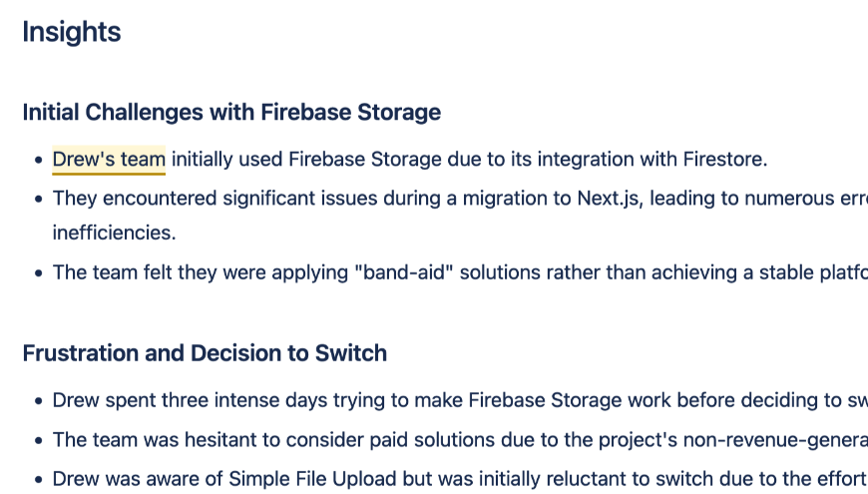This screenshot has width=868, height=494.
Task: Click the bullet dot before "The team was hesitant"
Action: click(38, 439)
